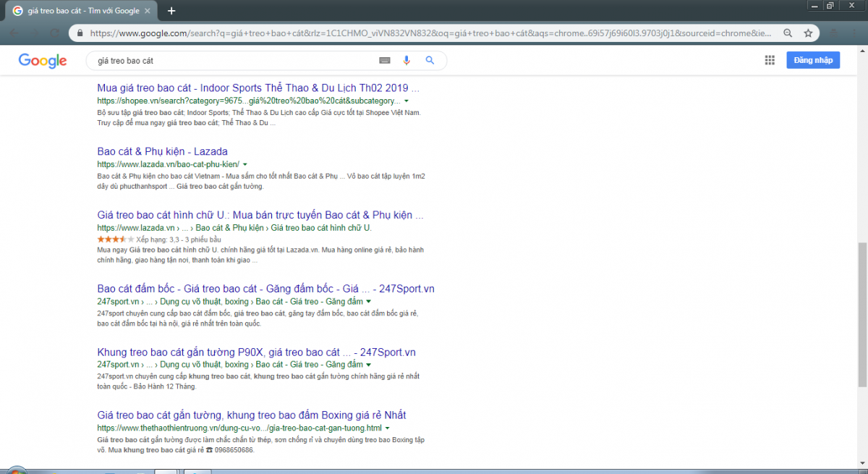Open the on-screen keyboard input tool

click(x=384, y=61)
